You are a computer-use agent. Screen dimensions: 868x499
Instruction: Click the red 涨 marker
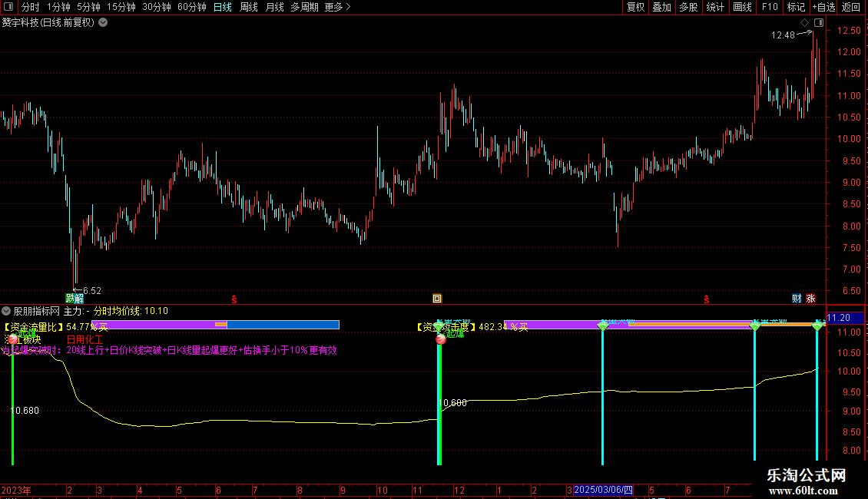pyautogui.click(x=810, y=299)
